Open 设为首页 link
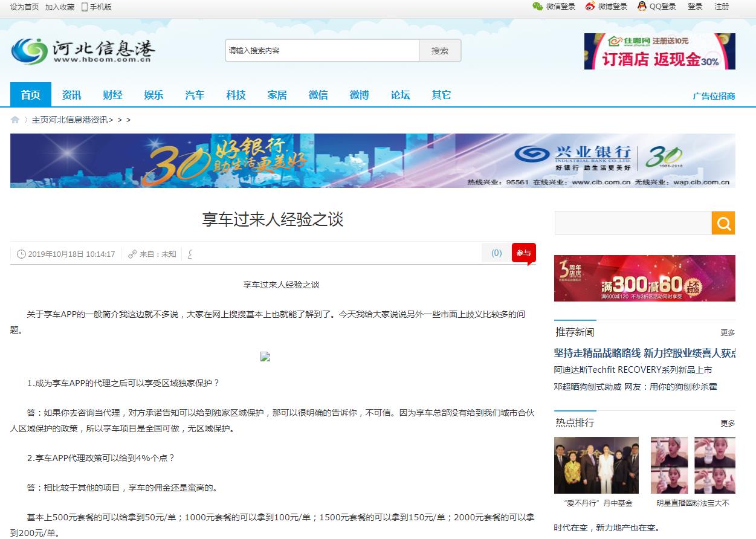 [x=25, y=7]
